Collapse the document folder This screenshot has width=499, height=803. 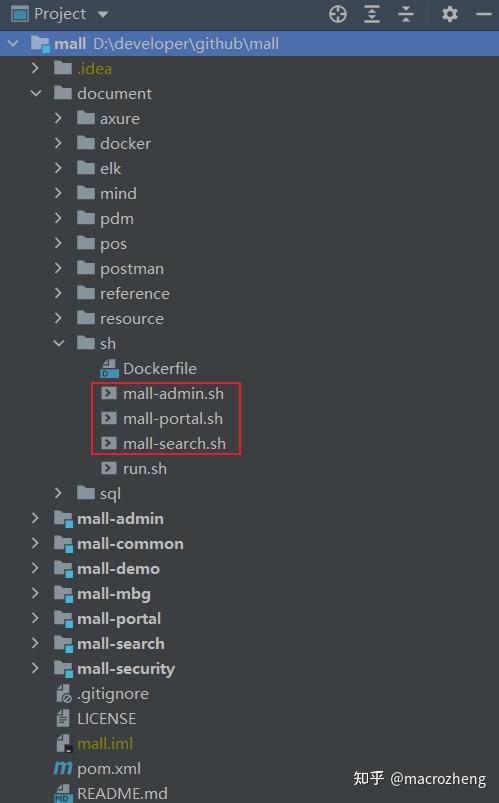pos(36,93)
